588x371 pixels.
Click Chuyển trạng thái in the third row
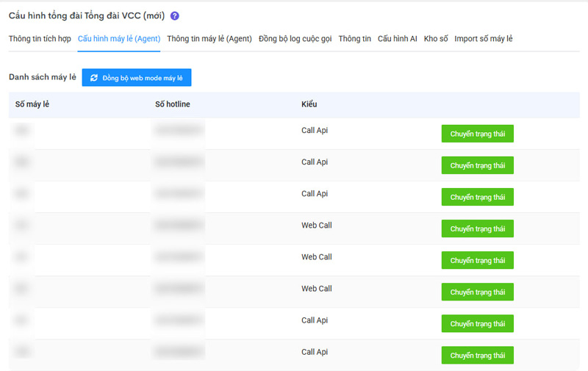tap(477, 197)
